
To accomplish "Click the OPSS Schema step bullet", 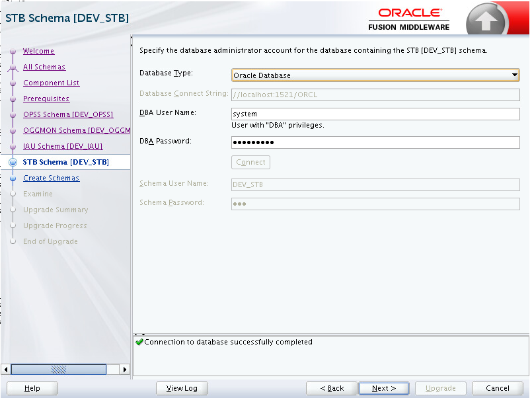I will (x=13, y=115).
